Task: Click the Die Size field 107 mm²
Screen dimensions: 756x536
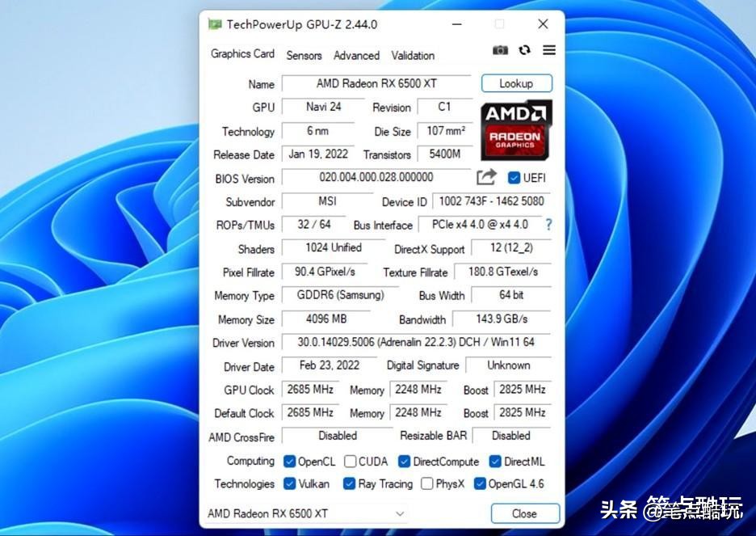Action: click(x=445, y=130)
